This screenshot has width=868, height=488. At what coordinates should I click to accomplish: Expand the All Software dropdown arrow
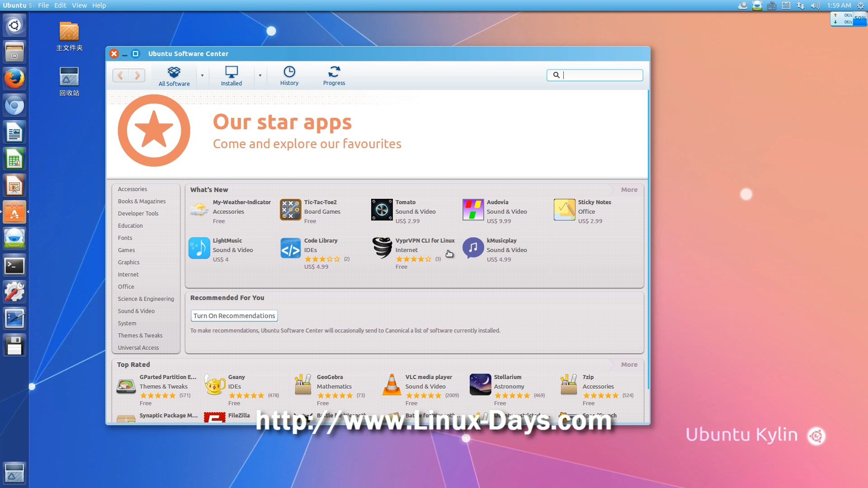(202, 76)
